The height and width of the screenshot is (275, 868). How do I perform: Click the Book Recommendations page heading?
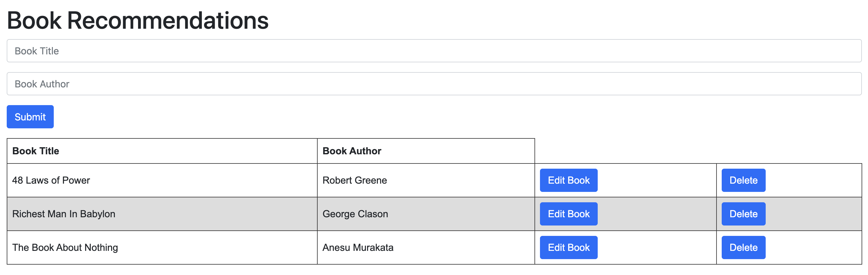(x=137, y=20)
